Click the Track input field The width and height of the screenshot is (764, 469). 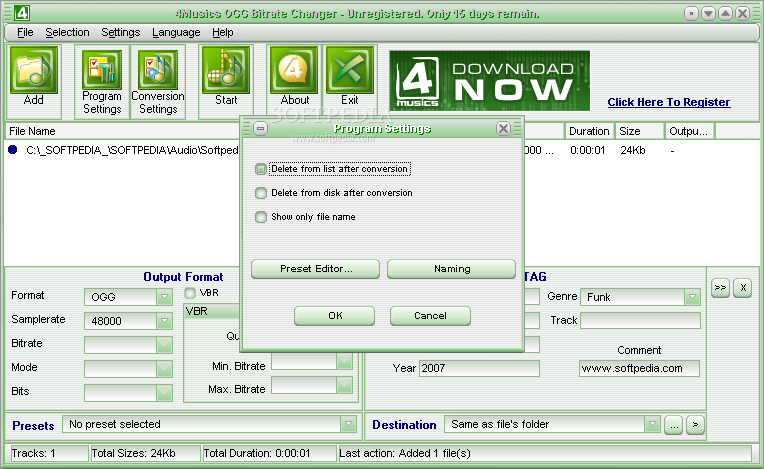pyautogui.click(x=640, y=320)
